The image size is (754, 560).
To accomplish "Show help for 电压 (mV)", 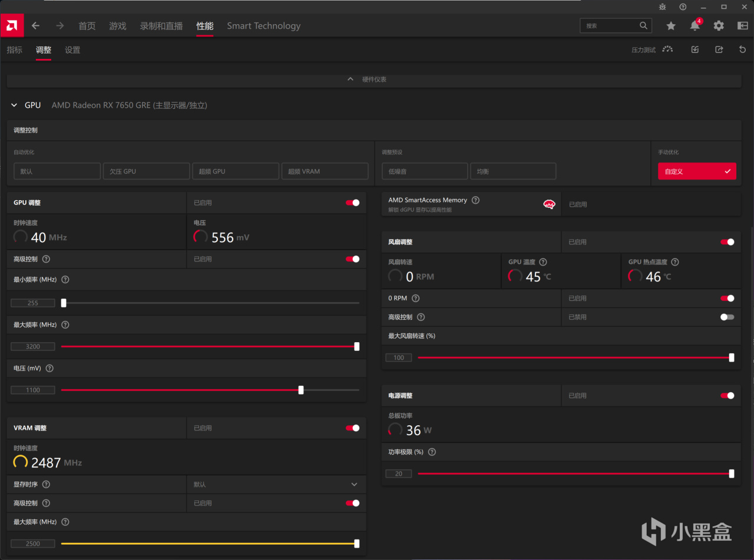I will point(49,369).
